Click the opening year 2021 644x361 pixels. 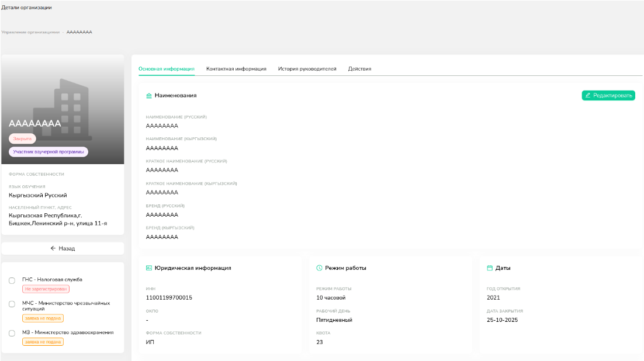[493, 298]
